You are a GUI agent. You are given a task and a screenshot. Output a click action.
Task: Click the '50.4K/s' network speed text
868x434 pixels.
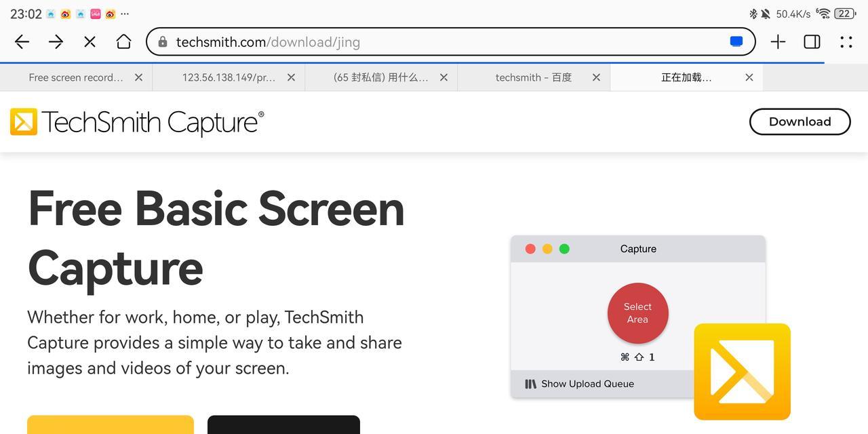pyautogui.click(x=793, y=14)
